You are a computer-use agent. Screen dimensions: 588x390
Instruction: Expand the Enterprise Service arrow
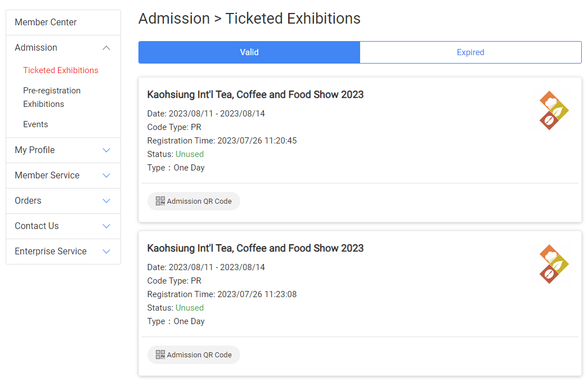click(x=106, y=252)
